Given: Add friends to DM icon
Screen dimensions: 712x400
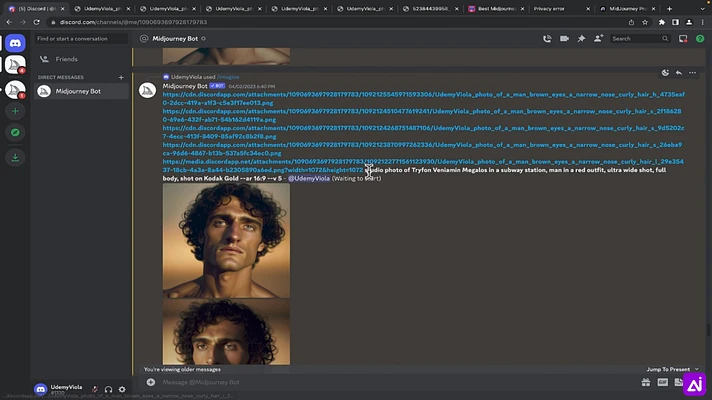Looking at the screenshot, I should pyautogui.click(x=598, y=39).
